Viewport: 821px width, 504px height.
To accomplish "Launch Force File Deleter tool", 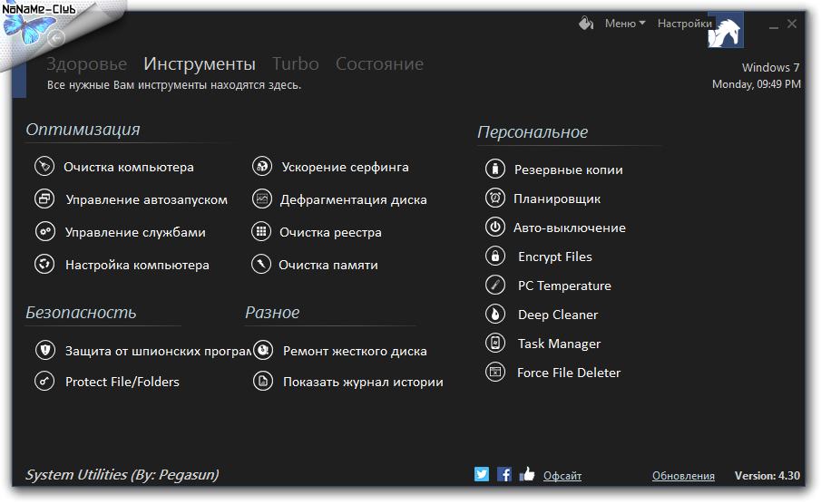I will tap(568, 373).
